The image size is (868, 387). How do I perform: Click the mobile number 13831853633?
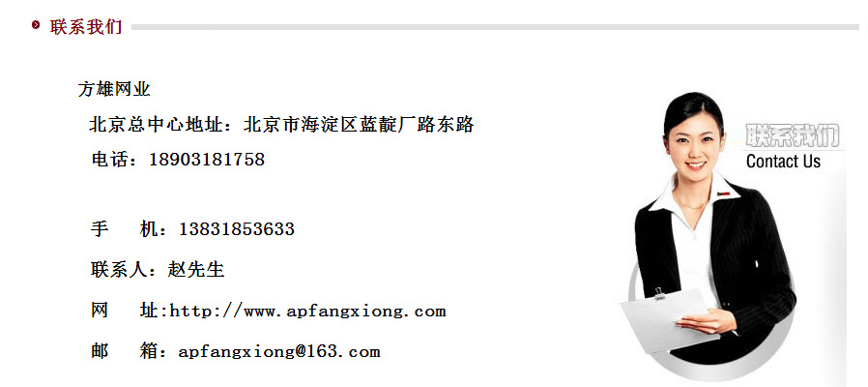click(x=237, y=229)
